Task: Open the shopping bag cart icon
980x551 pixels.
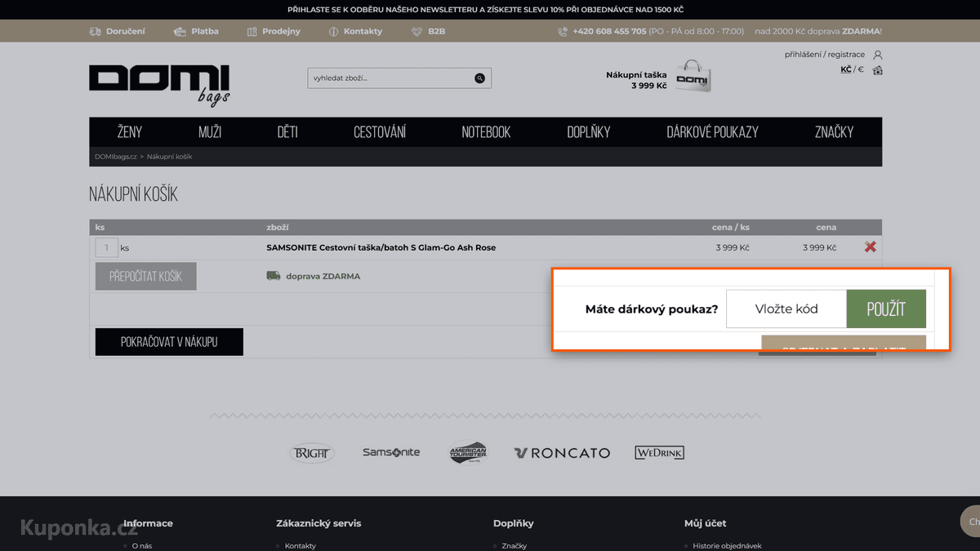Action: pyautogui.click(x=693, y=77)
